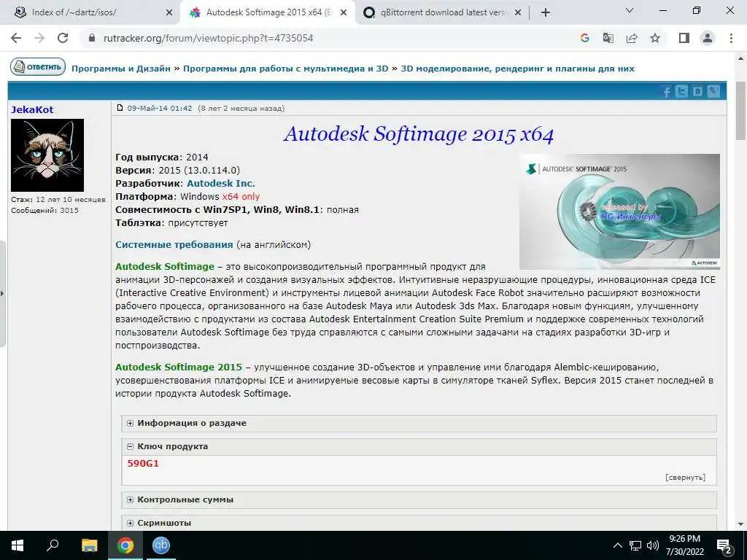Reload the rutracker page
The width and height of the screenshot is (747, 560).
pyautogui.click(x=63, y=38)
